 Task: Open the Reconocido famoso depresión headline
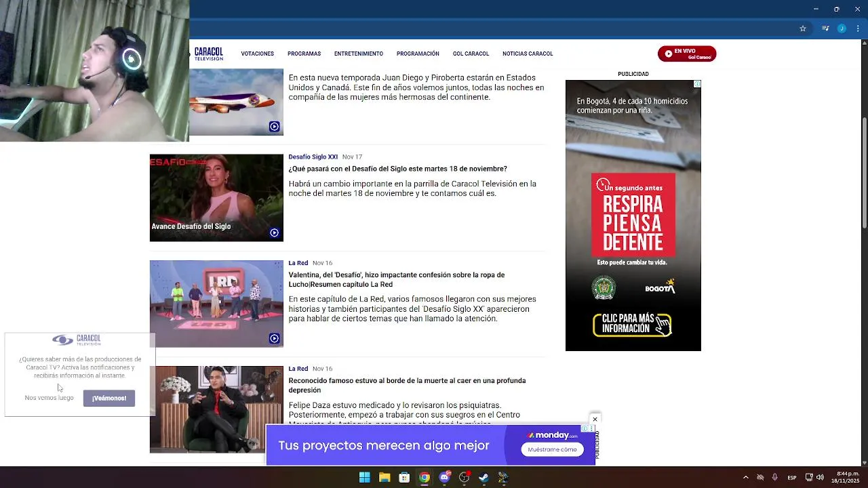click(x=407, y=385)
